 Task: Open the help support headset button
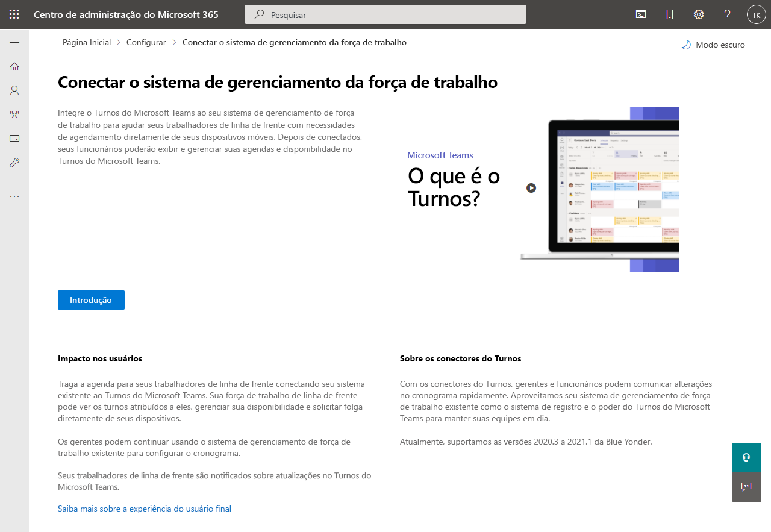[746, 457]
